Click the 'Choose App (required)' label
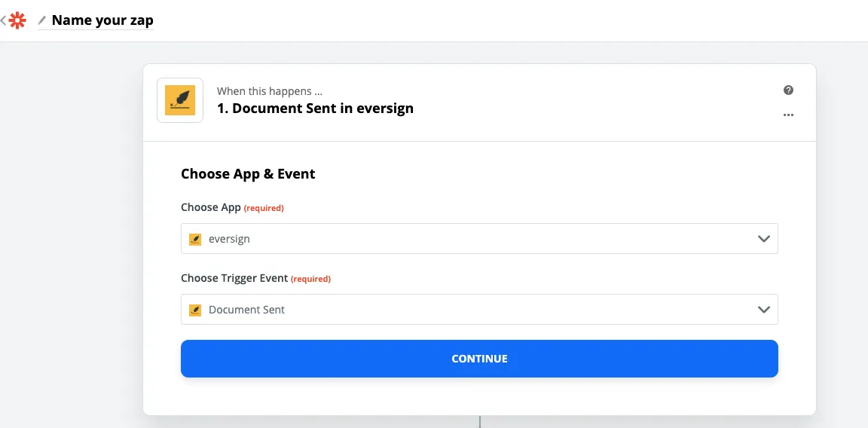Screen dimensions: 868x428 [232, 208]
